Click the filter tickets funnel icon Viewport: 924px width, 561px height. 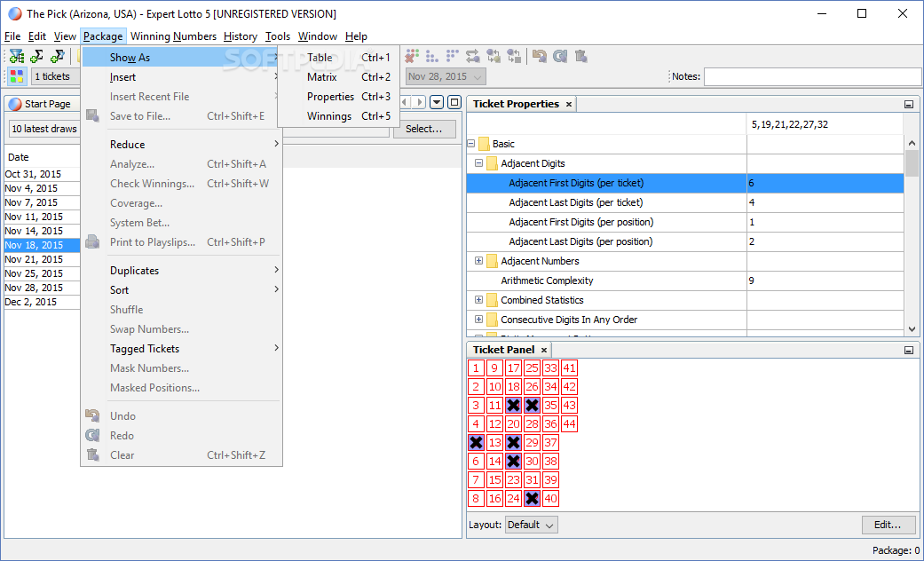point(17,57)
